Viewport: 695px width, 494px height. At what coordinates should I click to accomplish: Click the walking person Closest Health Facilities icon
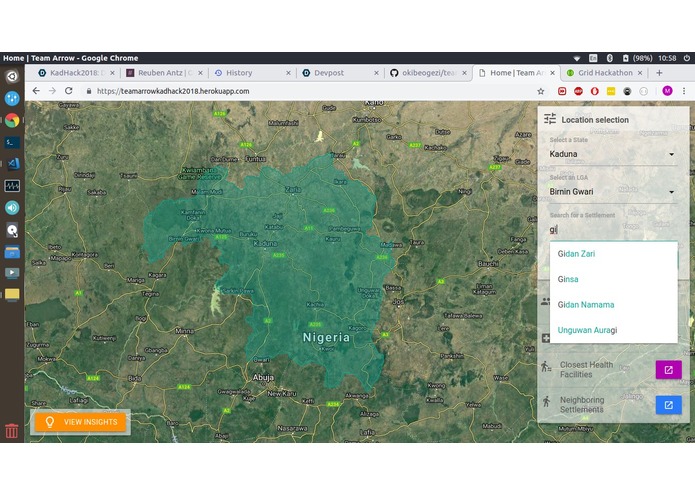point(546,366)
